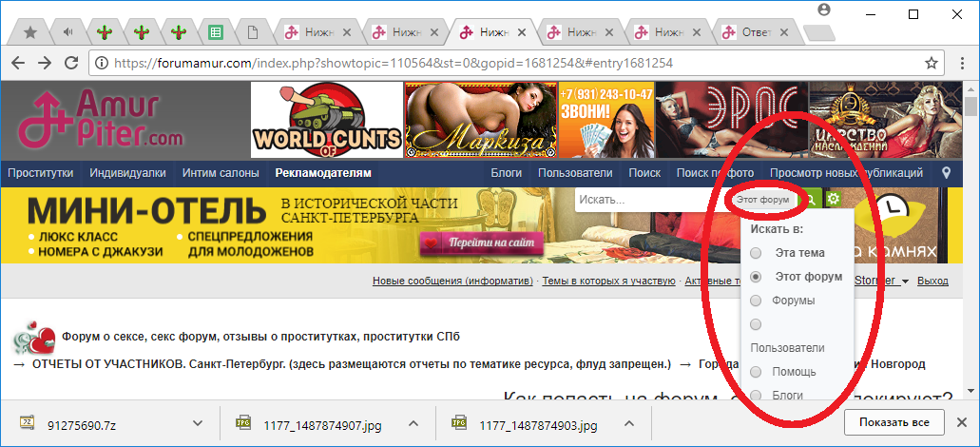Expand options for the 91275690.7z download
Image resolution: width=980 pixels, height=447 pixels.
[x=198, y=423]
